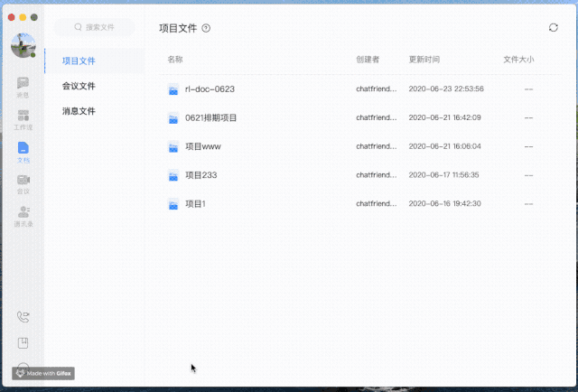Click the bookmark icon near sidebar bottom
The image size is (578, 392).
tap(23, 342)
